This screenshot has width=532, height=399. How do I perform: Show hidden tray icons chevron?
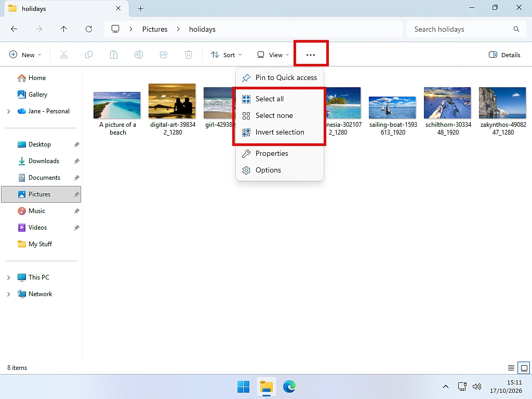(446, 387)
